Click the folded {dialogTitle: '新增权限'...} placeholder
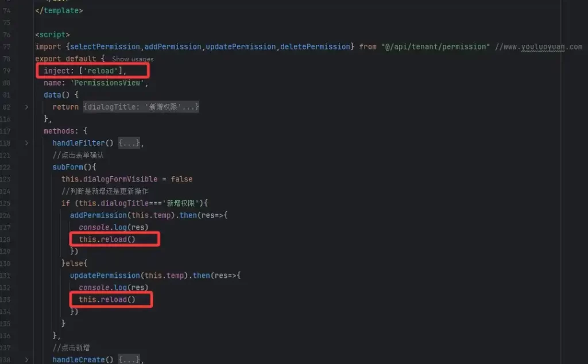This screenshot has width=588, height=364. tap(141, 107)
